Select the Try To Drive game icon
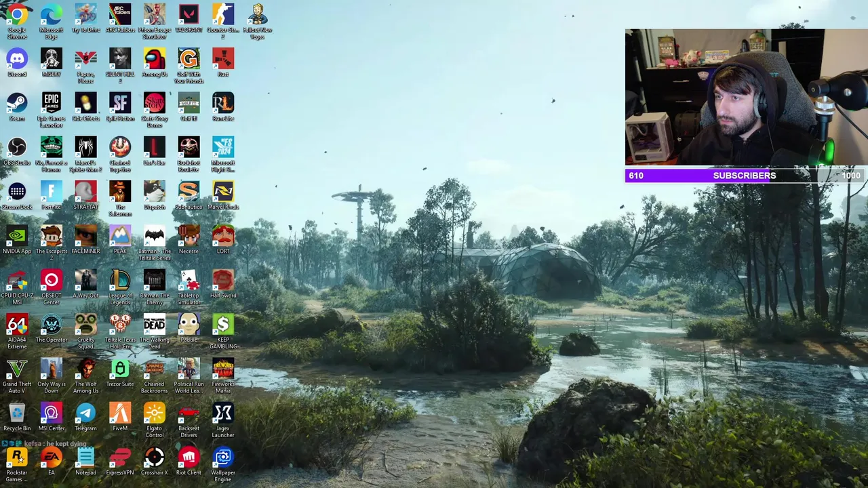Viewport: 868px width, 488px height. [85, 18]
